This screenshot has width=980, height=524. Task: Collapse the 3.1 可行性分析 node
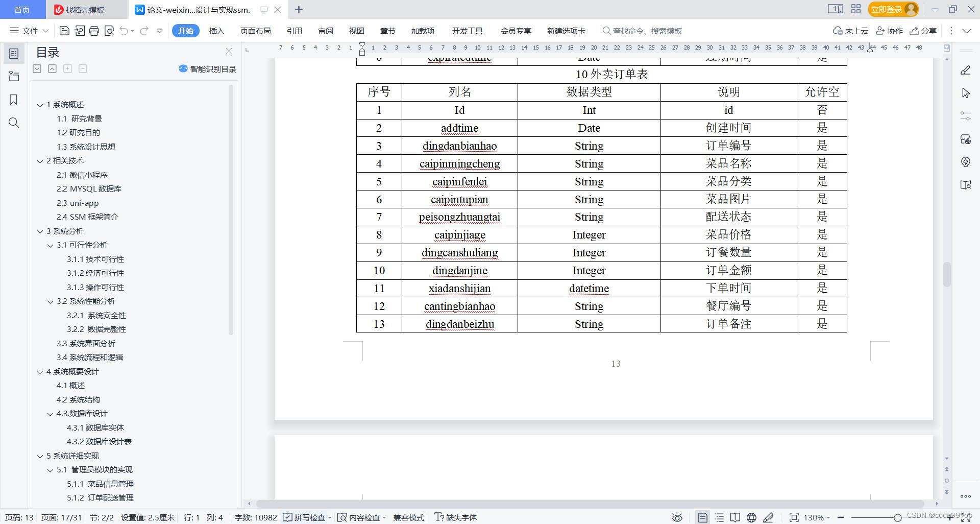click(x=50, y=245)
